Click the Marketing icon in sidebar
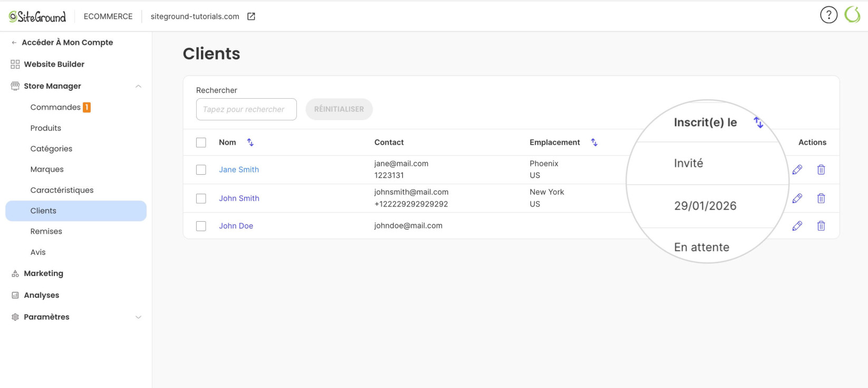 15,273
